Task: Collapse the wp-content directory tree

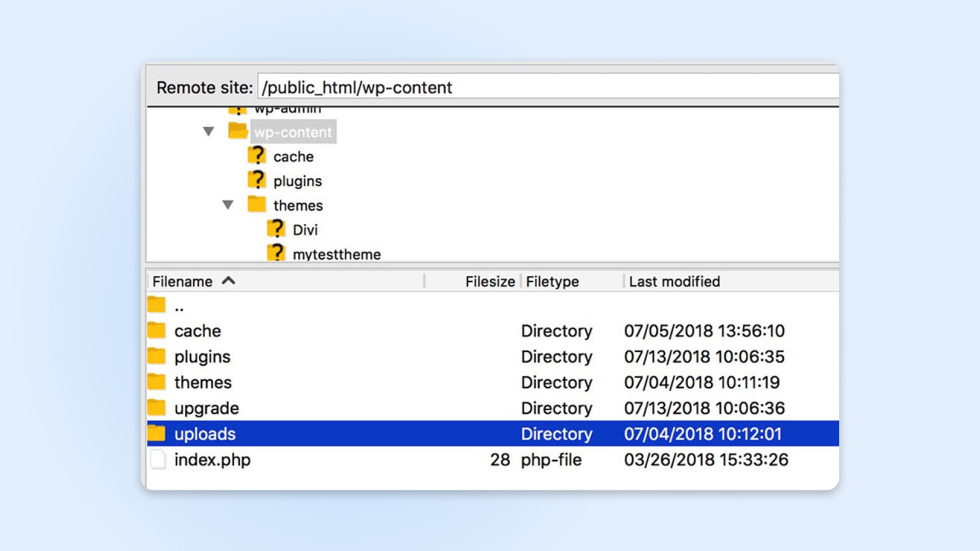Action: click(x=208, y=131)
